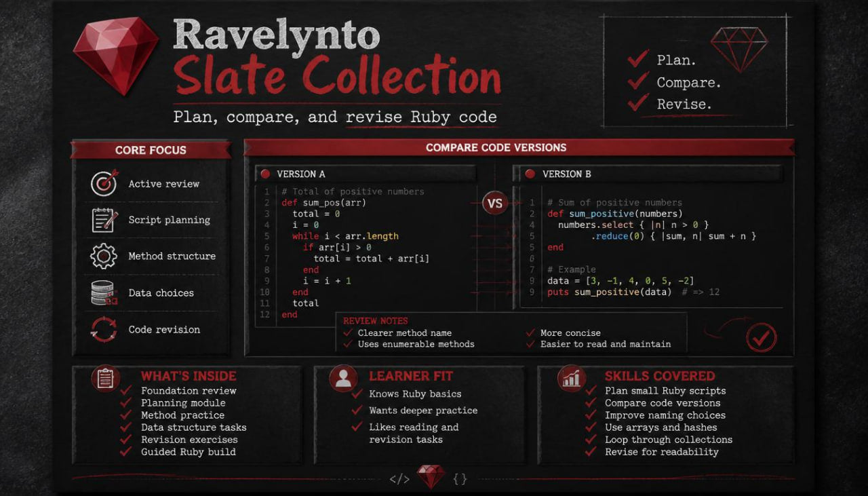Select the Version A tab header
The image size is (868, 496).
coord(366,174)
